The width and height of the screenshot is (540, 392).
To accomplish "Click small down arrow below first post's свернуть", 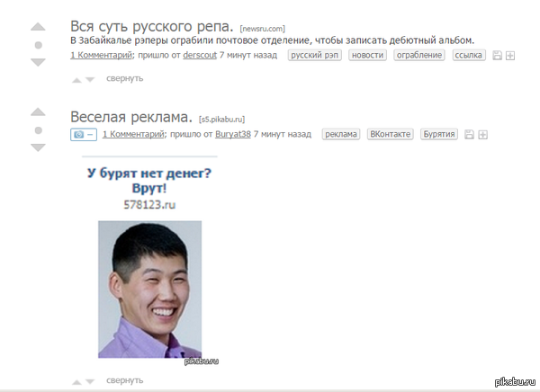I will (x=90, y=80).
